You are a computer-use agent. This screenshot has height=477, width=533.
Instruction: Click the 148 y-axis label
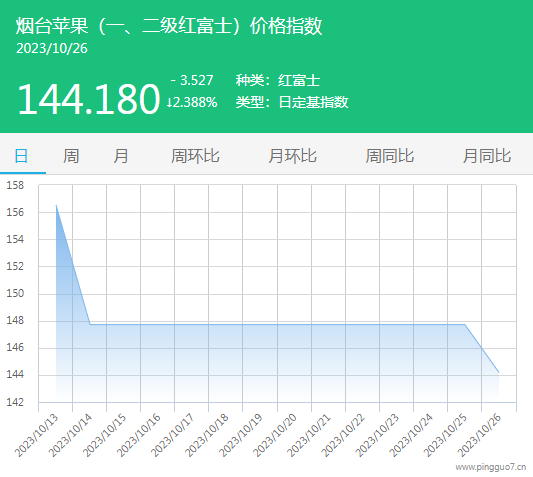[15, 320]
